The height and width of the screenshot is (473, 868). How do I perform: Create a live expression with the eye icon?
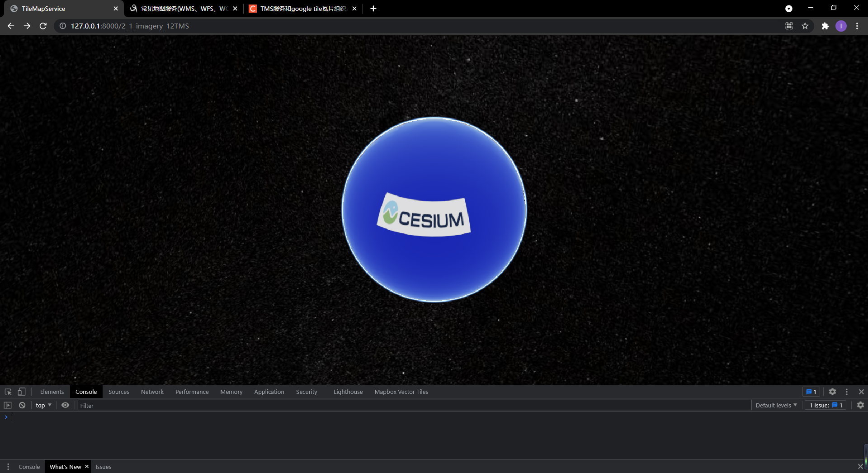tap(66, 405)
